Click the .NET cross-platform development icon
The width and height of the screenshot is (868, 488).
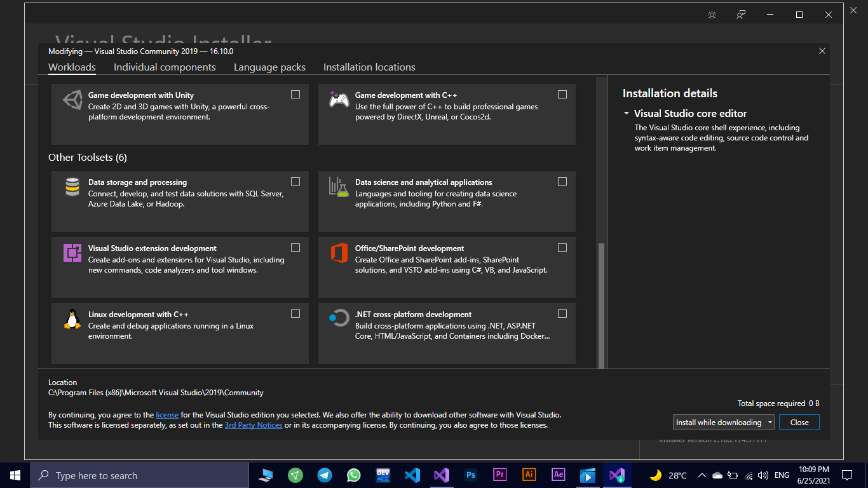point(339,318)
